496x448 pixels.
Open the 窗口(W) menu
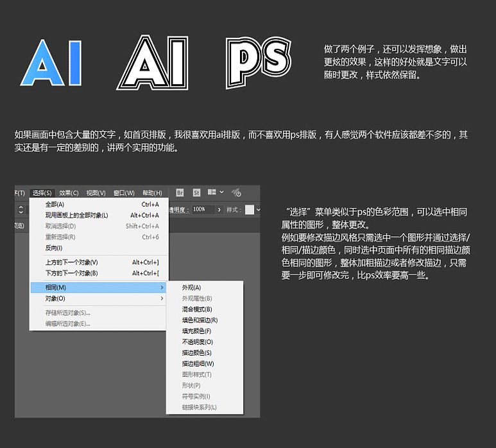[x=124, y=193]
